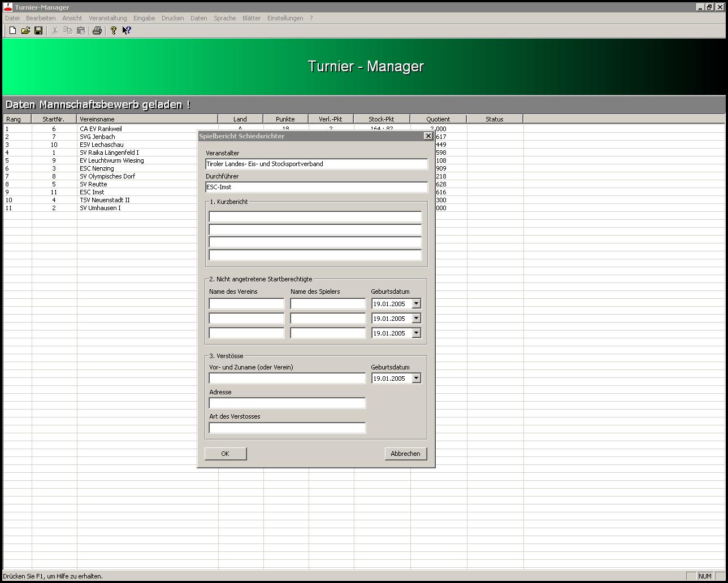Open the Bearbeiten menu
This screenshot has height=583, width=728.
pos(41,18)
